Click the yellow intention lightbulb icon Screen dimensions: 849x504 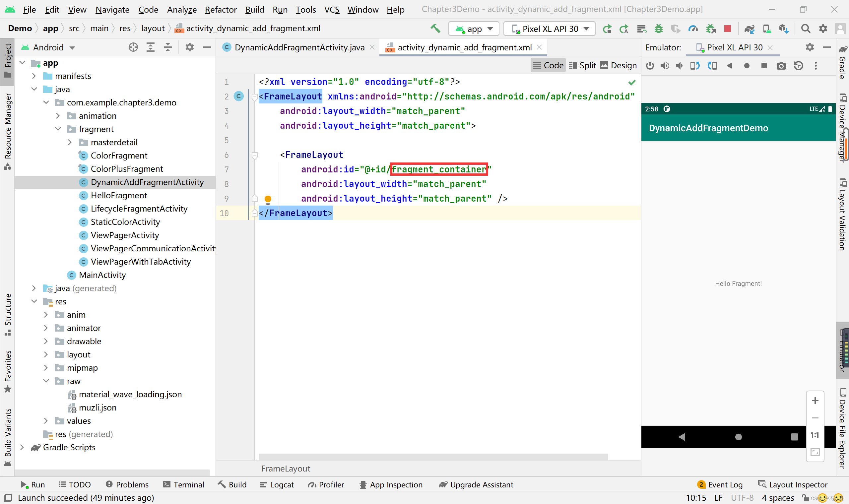pyautogui.click(x=268, y=199)
